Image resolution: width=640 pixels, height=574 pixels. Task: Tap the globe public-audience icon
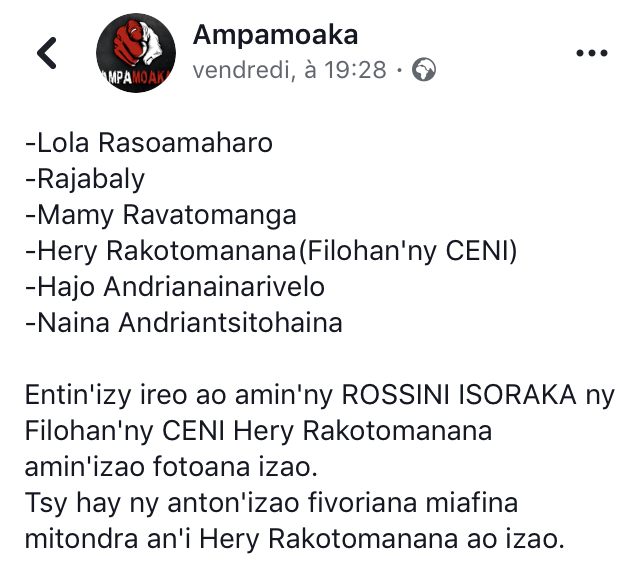[x=424, y=70]
